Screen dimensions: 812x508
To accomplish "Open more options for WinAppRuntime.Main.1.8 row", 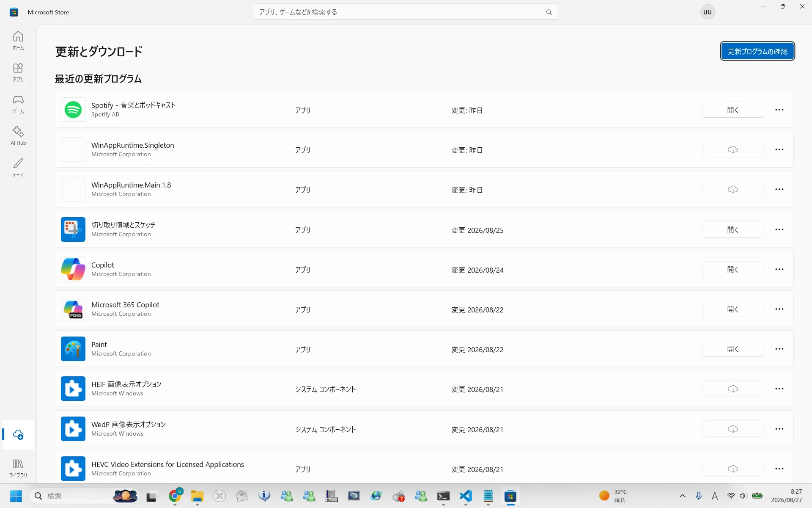I will coord(779,189).
